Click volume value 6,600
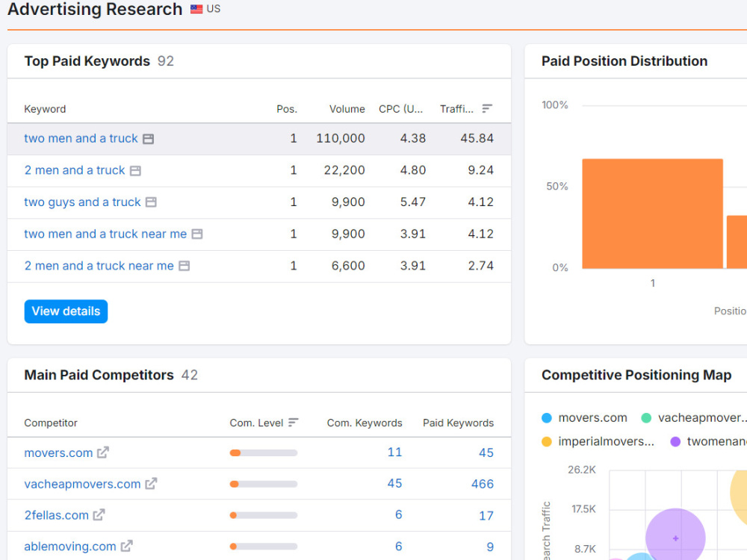Screen dimensions: 747x560 click(348, 266)
